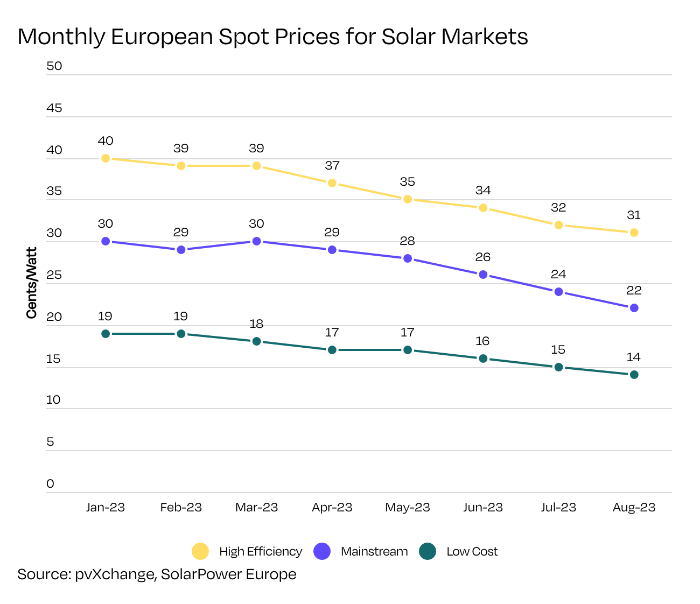Click the chart title about Solar Markets
The width and height of the screenshot is (700, 604).
tap(272, 37)
